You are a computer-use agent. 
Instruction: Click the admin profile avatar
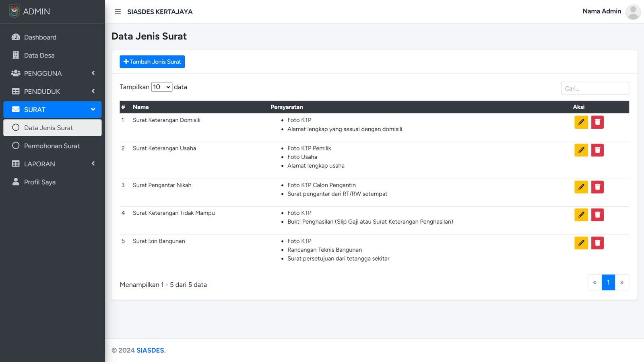(x=633, y=12)
